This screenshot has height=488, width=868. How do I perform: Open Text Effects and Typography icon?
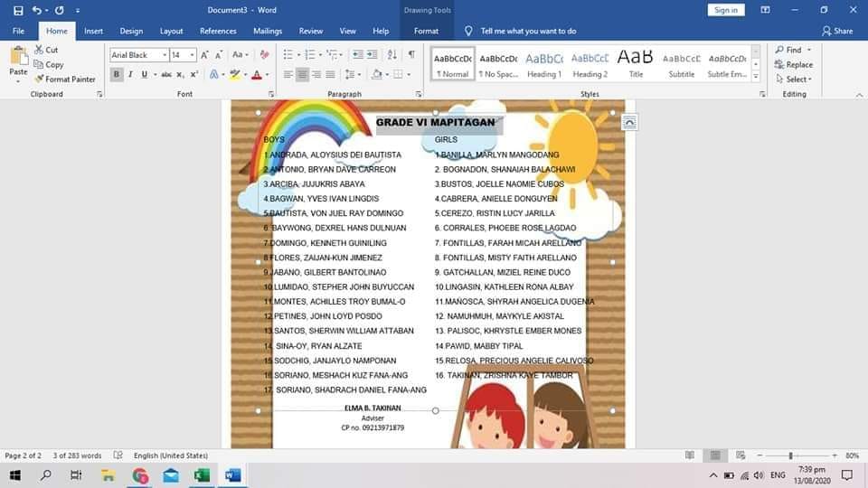click(213, 74)
